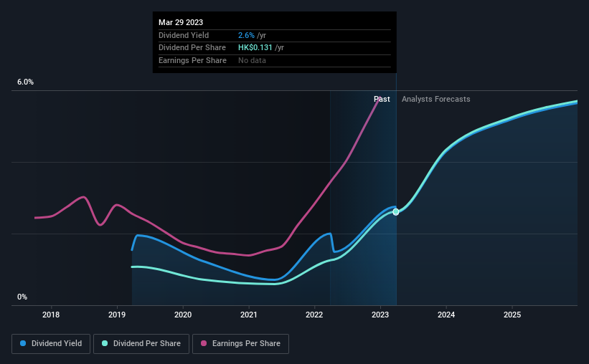Click 'Earnings Per Share' row label in tooltip
This screenshot has height=364, width=589.
point(192,60)
